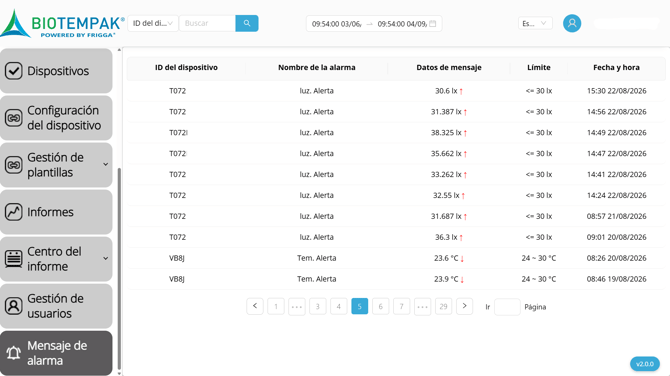Click the timestamp 14:24 22/08/2026

pyautogui.click(x=616, y=196)
